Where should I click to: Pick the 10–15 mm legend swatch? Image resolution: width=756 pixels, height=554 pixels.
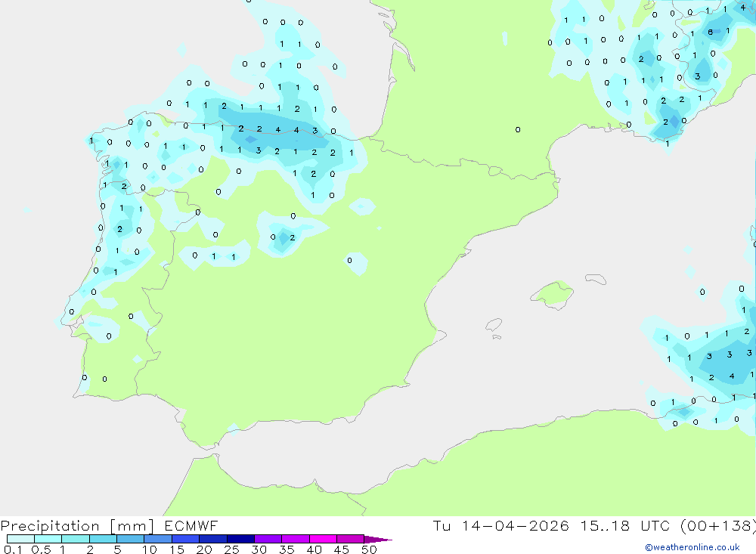tap(158, 539)
